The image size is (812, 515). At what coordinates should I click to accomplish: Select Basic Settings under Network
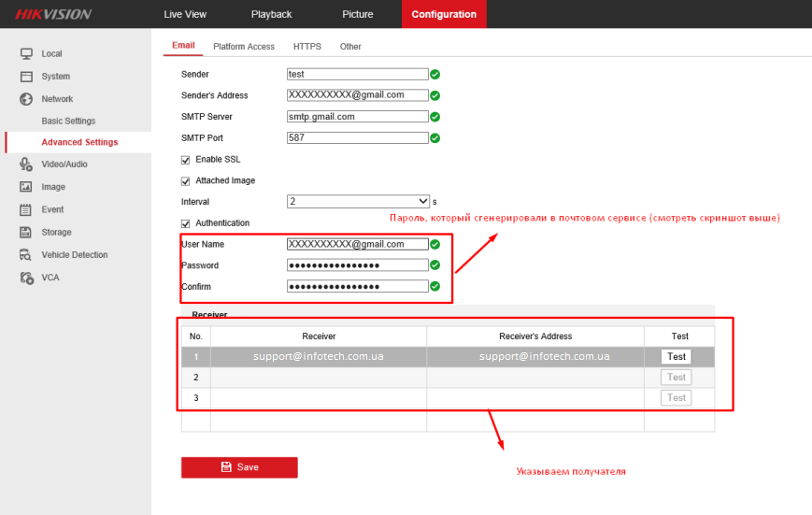click(68, 122)
